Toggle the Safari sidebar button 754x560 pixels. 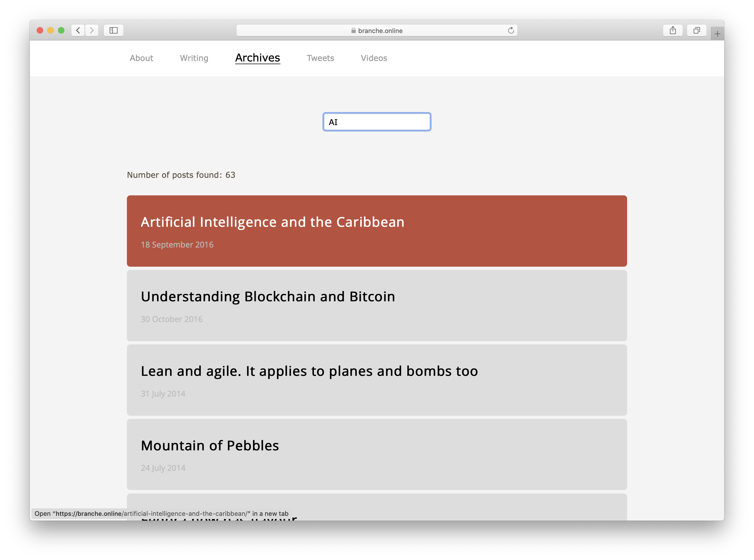coord(114,31)
